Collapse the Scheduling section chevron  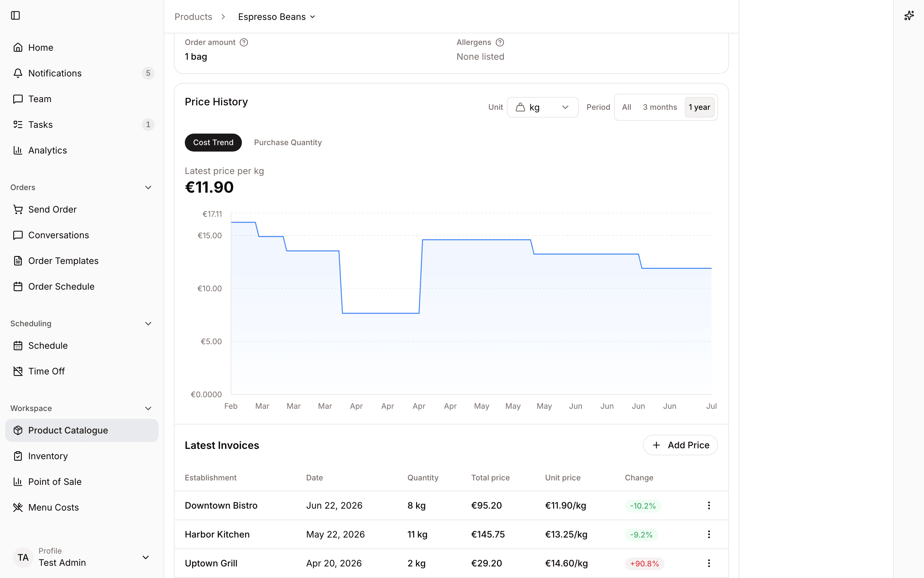click(x=148, y=324)
